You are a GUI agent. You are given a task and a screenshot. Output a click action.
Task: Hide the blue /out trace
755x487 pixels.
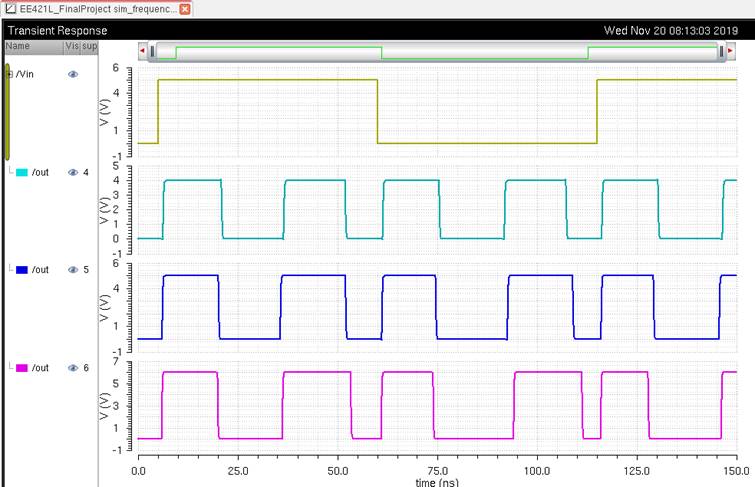[73, 270]
